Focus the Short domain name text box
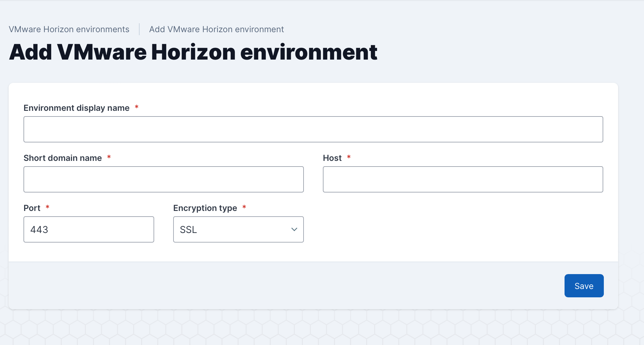644x345 pixels. (163, 179)
